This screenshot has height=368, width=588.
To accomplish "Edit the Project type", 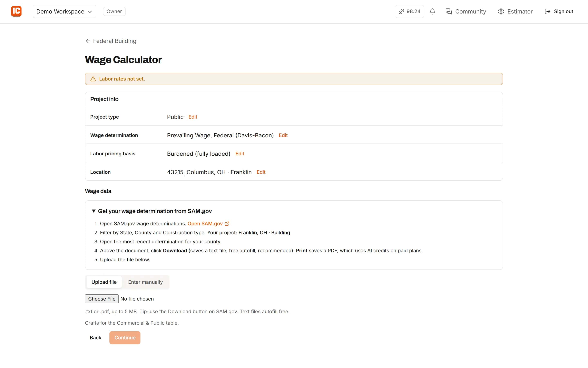I will [193, 117].
